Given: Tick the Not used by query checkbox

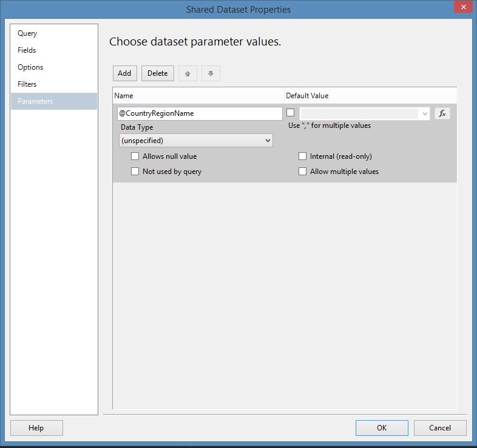Looking at the screenshot, I should (x=135, y=172).
